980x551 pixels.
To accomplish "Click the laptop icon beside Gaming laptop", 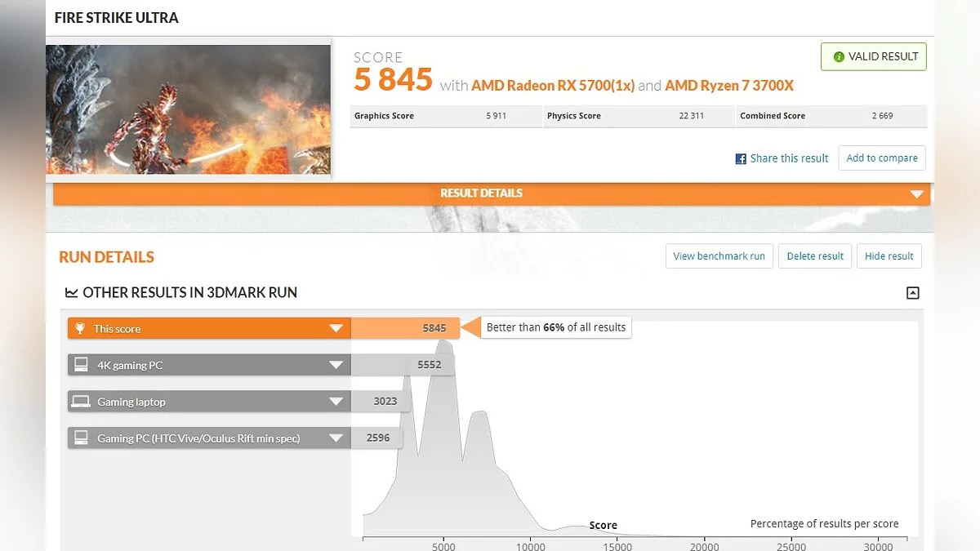I will tap(81, 402).
